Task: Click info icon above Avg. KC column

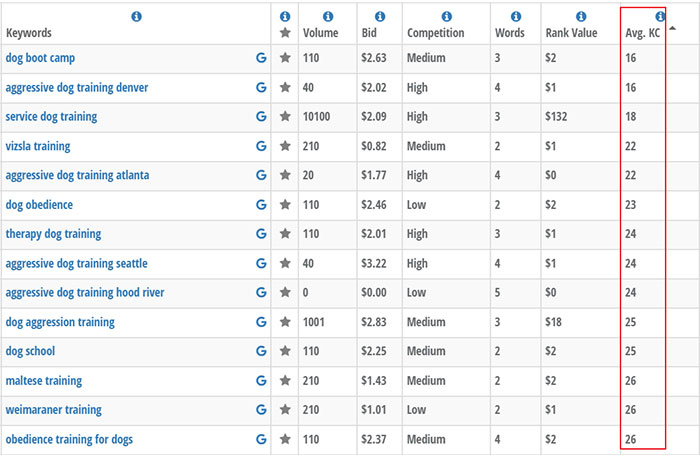Action: pyautogui.click(x=659, y=17)
